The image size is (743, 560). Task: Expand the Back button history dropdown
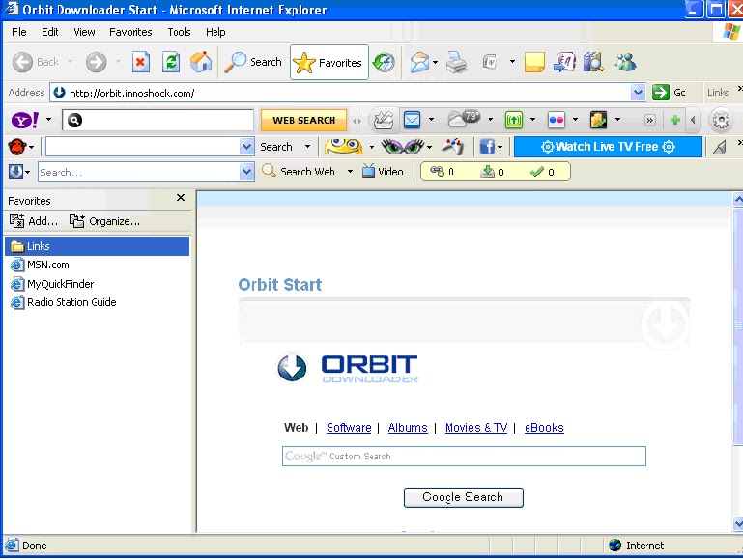point(71,62)
